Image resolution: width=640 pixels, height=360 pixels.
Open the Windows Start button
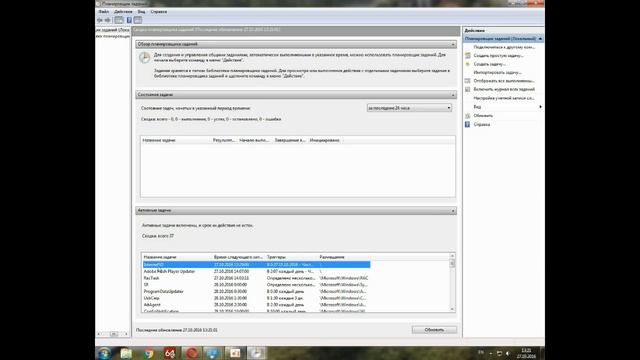(104, 353)
